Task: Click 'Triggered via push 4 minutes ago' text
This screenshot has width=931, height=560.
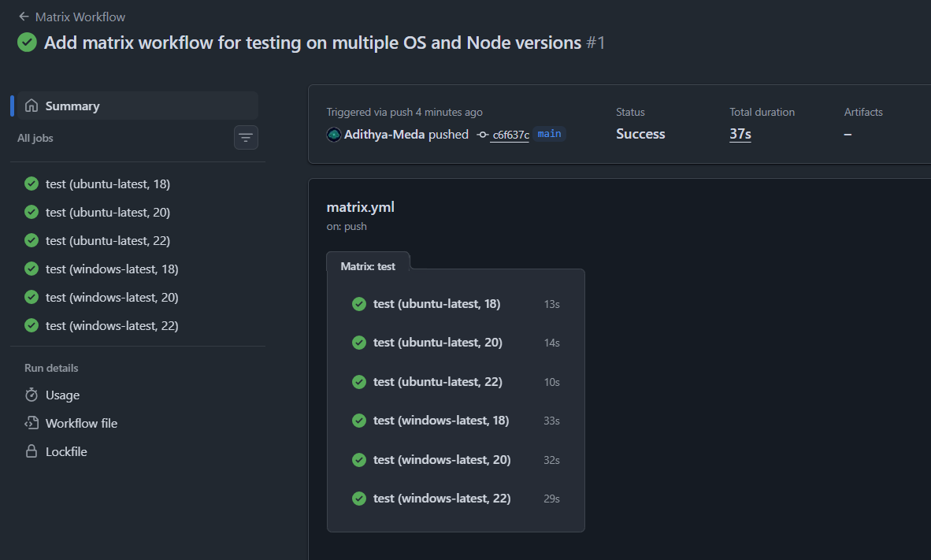Action: pos(404,113)
